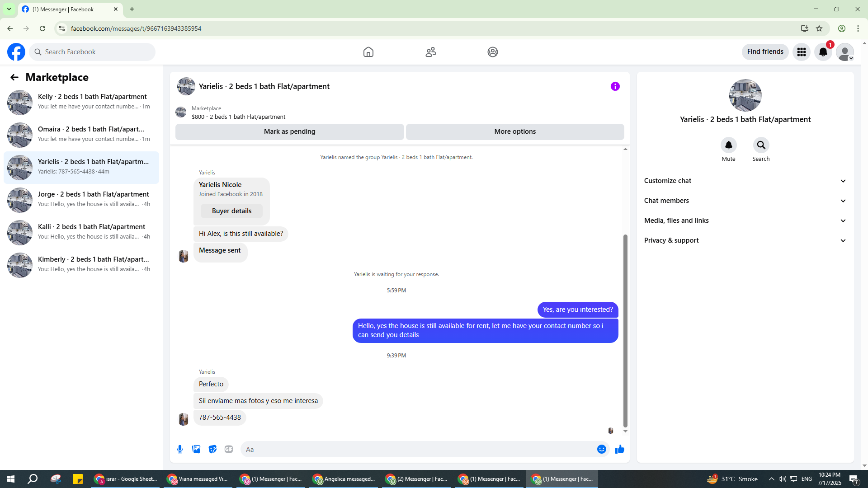The width and height of the screenshot is (868, 488).
Task: Attach a photo file to the message
Action: (196, 449)
